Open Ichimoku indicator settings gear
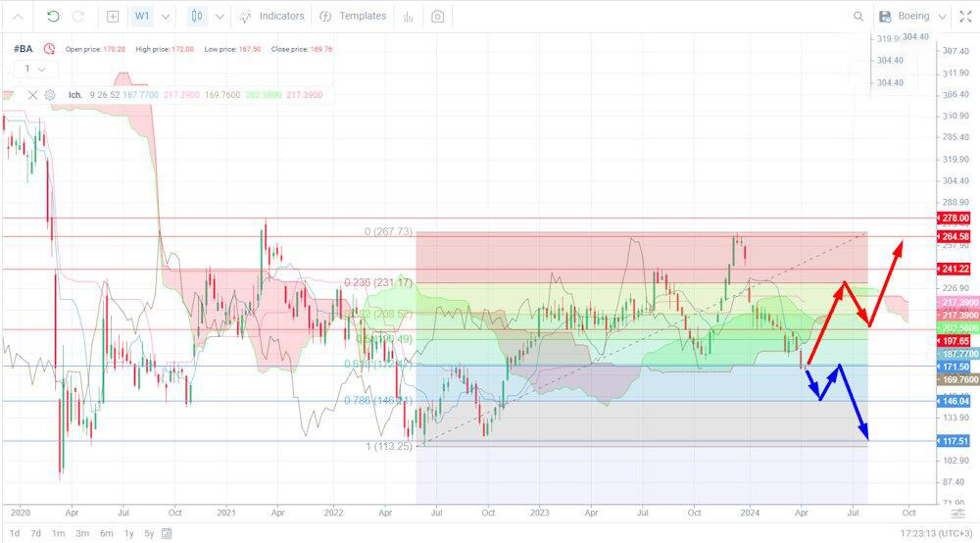The height and width of the screenshot is (543, 980). click(x=50, y=95)
